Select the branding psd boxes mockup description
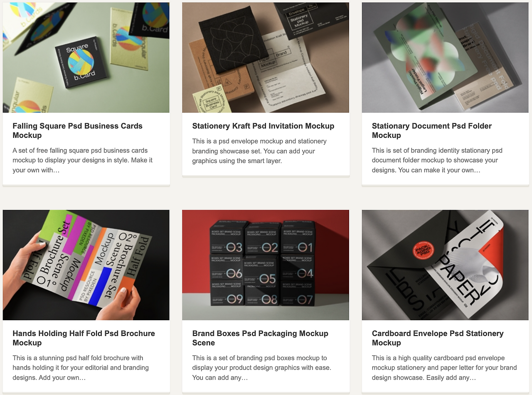This screenshot has width=532, height=395. [261, 368]
